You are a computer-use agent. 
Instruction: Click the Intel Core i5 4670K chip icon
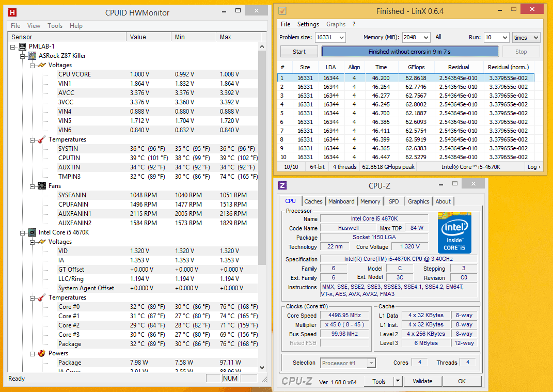32,232
